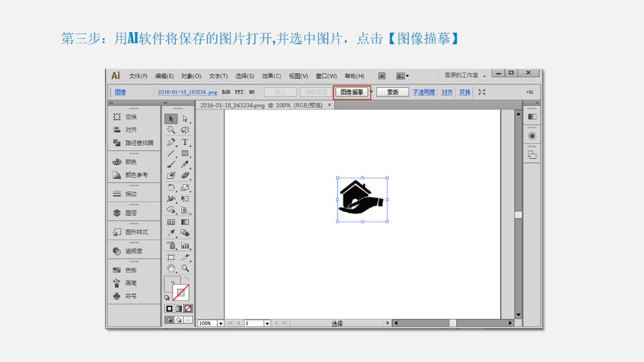Choose the Eraser tool
Viewport: 644px width, 362px height.
[185, 175]
